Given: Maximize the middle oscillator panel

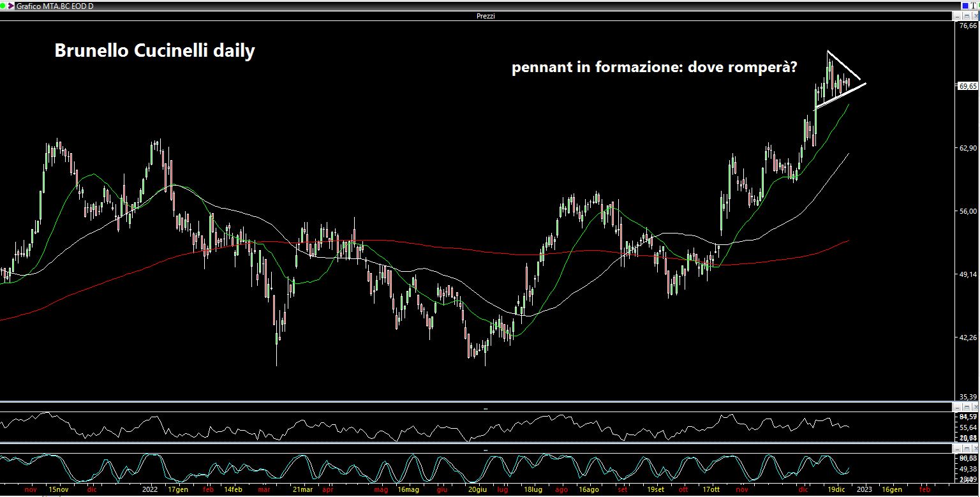Looking at the screenshot, I should pyautogui.click(x=967, y=407).
